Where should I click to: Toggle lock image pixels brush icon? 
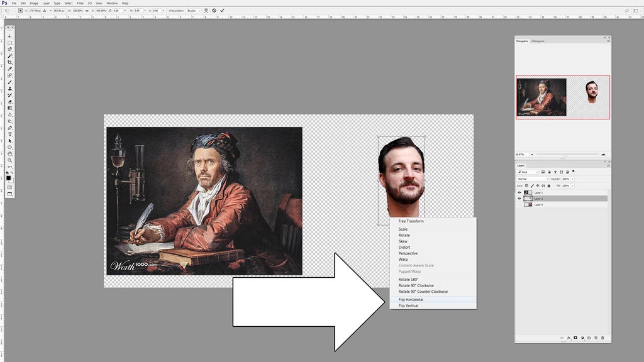click(x=532, y=186)
